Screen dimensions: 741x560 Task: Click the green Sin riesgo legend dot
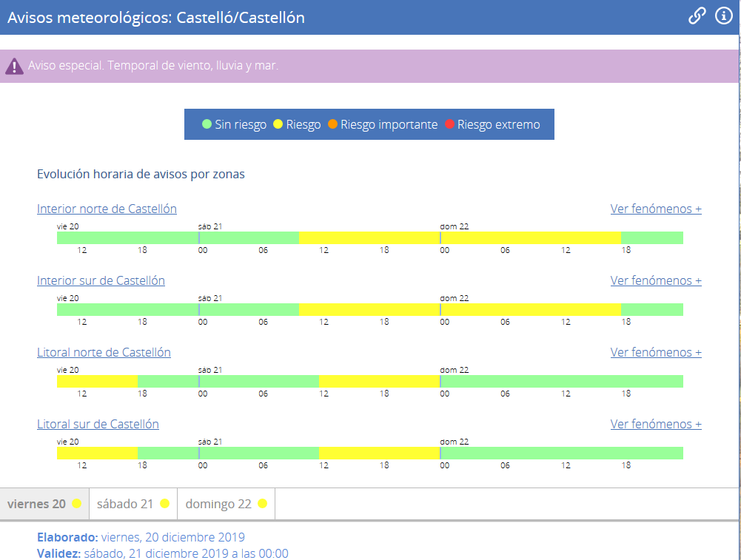pyautogui.click(x=207, y=124)
